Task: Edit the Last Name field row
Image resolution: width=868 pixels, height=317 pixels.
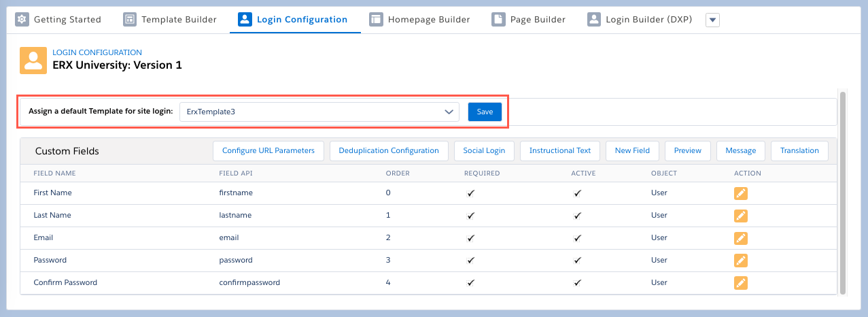Action: click(x=741, y=216)
